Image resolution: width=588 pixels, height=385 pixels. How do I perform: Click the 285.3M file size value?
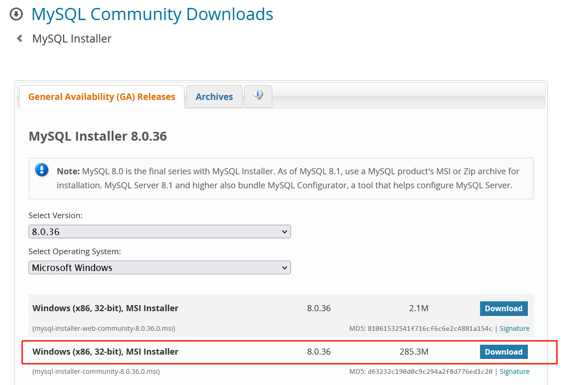(x=414, y=352)
